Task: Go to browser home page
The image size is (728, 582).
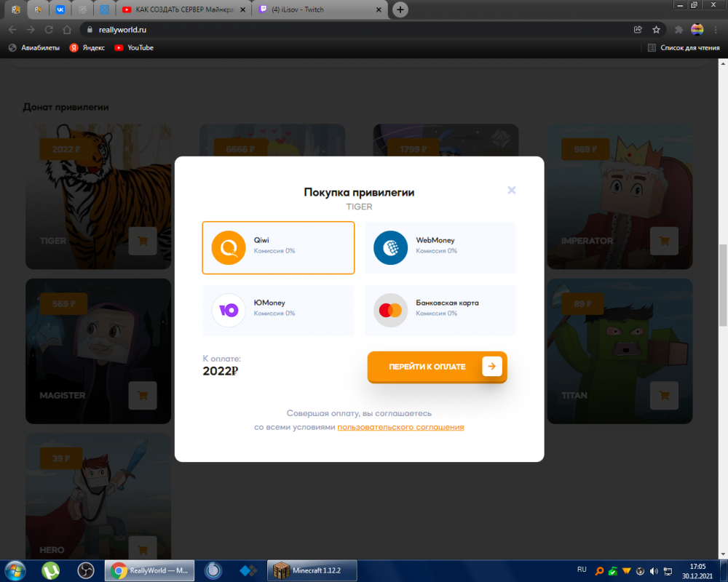Action: click(67, 30)
